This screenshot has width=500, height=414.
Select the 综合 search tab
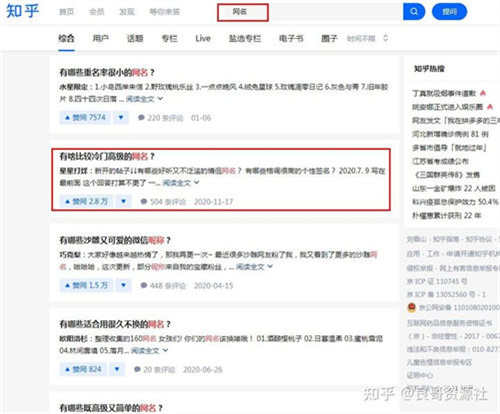tap(66, 38)
